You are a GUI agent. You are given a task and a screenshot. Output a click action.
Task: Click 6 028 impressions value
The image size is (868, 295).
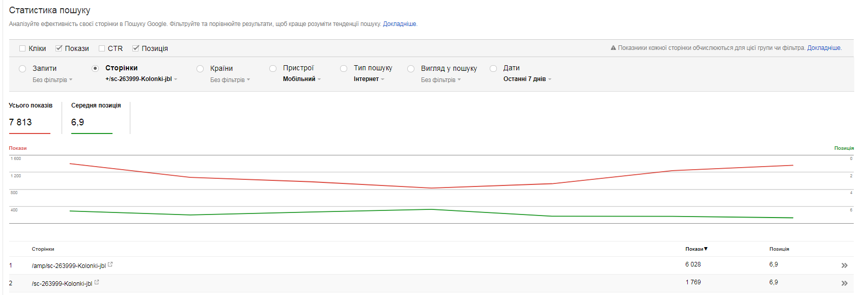[x=693, y=264]
